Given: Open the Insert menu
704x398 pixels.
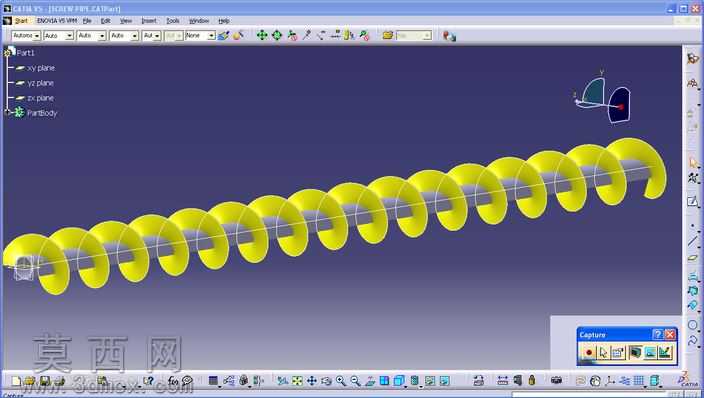Looking at the screenshot, I should (149, 21).
